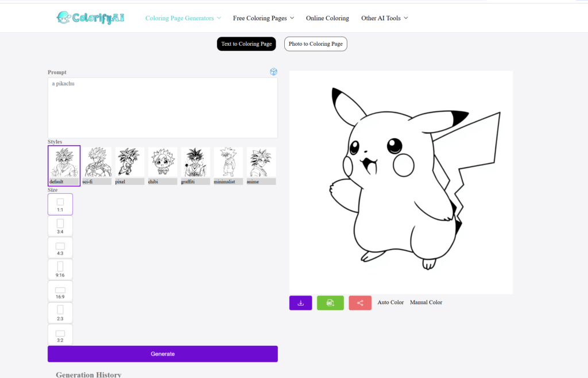The height and width of the screenshot is (378, 588).
Task: Choose the 4:3 size option
Action: 60,248
